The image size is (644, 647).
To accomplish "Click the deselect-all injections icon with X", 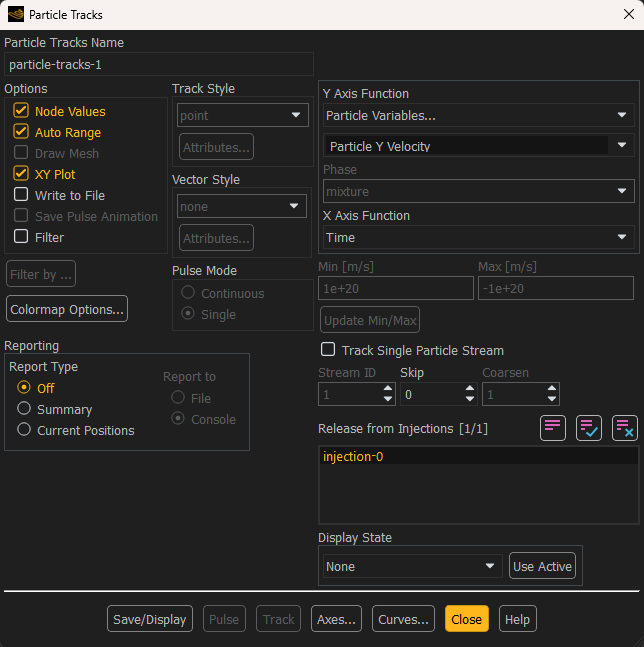I will pyautogui.click(x=624, y=428).
